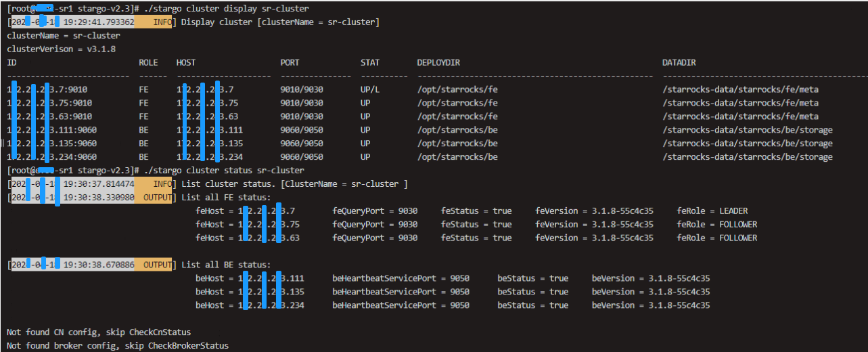Click the STAT column header
Viewport: 868px width, 352px height.
tap(370, 62)
